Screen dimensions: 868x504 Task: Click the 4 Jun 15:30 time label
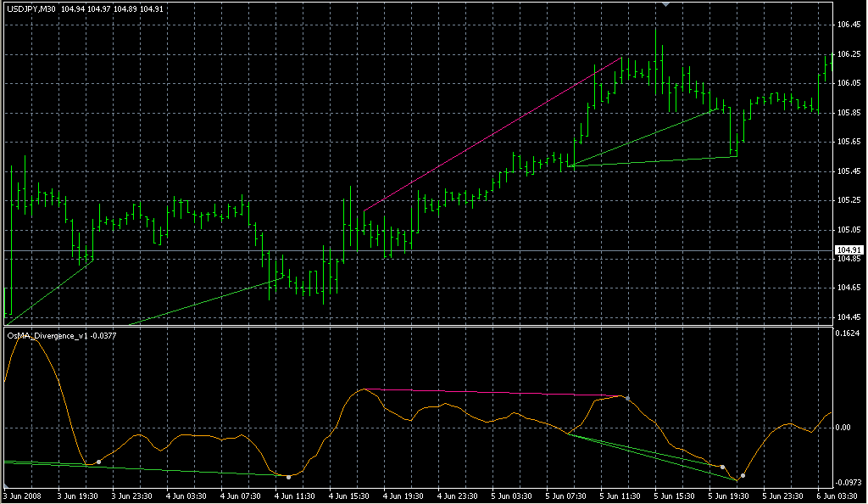348,496
